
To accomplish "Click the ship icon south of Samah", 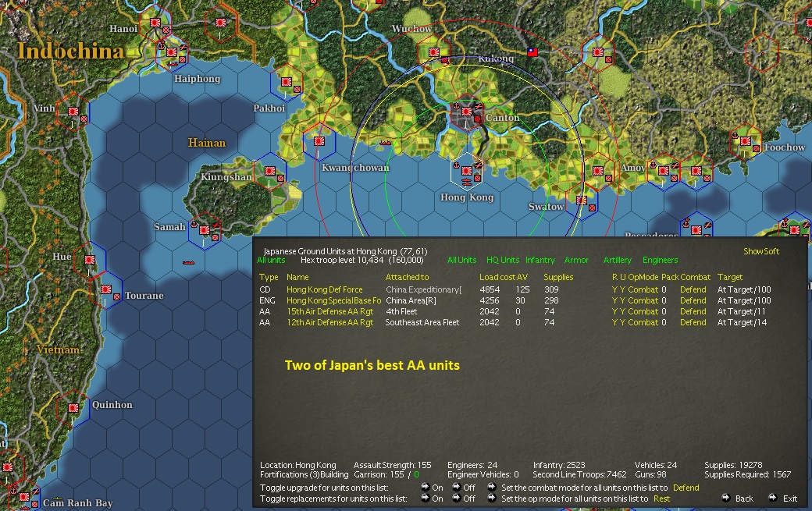I will coord(188,262).
